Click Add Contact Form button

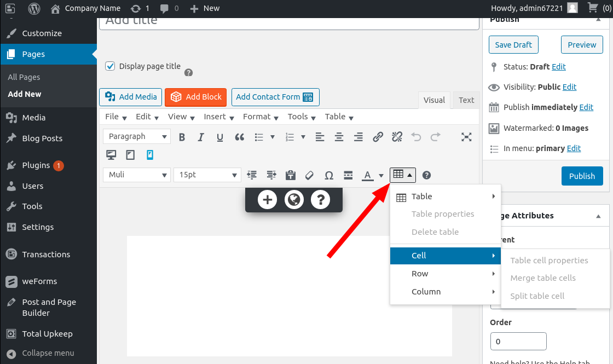click(x=275, y=97)
